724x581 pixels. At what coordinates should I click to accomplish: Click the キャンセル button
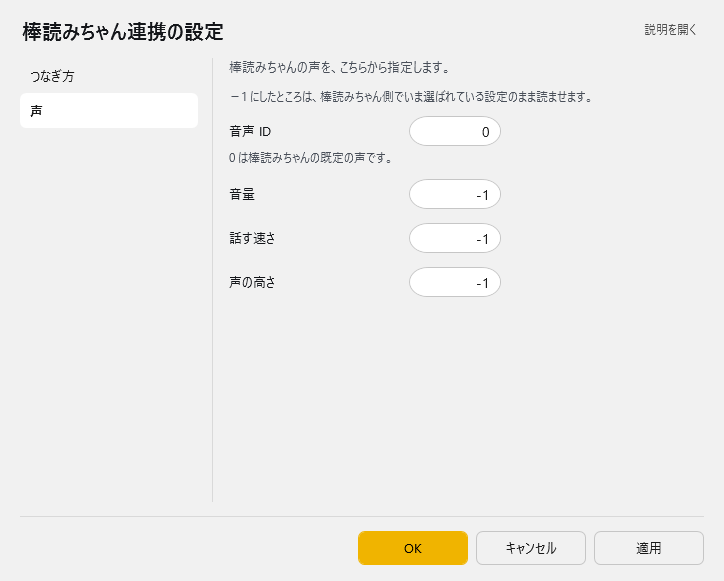(x=531, y=548)
